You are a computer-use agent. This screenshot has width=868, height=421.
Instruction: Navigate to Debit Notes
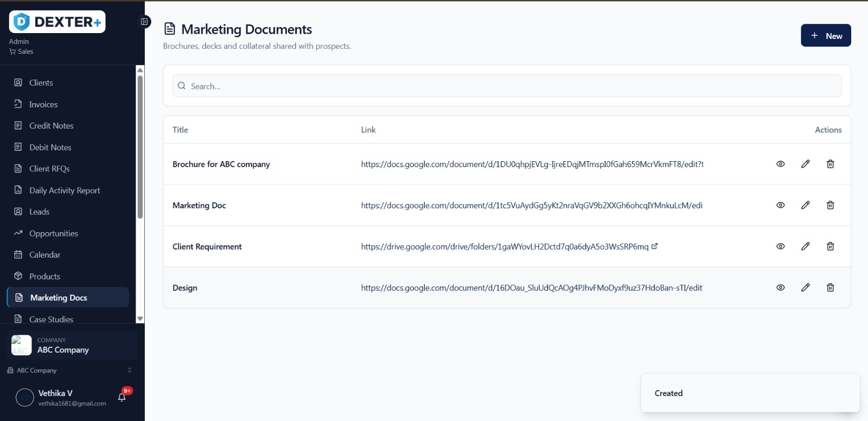[x=68, y=147]
